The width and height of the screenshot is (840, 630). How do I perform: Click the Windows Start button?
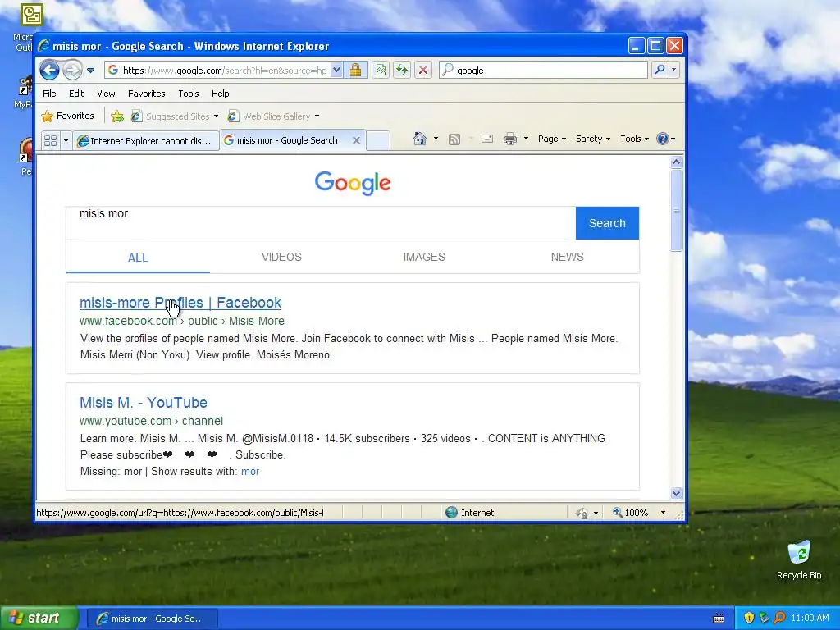(39, 619)
